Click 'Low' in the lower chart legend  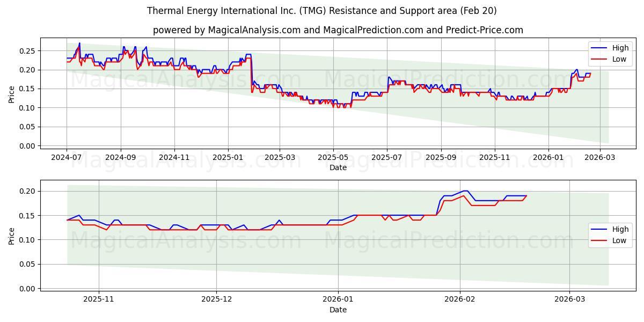[x=619, y=240]
